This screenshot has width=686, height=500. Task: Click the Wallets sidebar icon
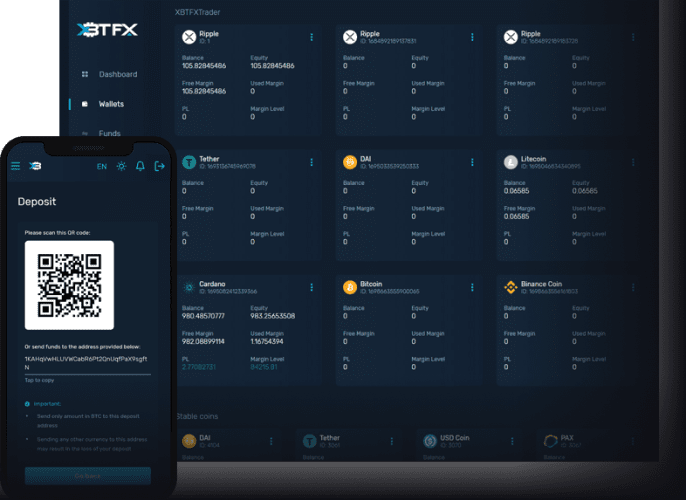85,104
